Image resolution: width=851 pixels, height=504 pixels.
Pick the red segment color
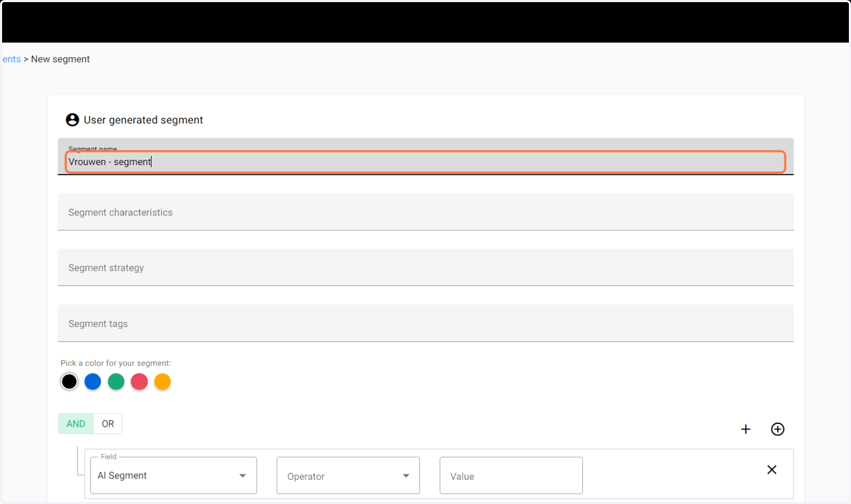coord(140,381)
